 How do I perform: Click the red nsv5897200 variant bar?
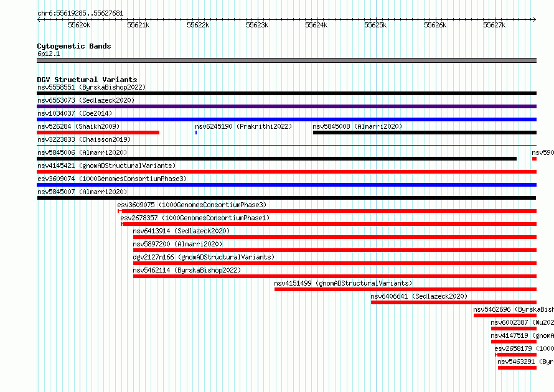pyautogui.click(x=335, y=250)
